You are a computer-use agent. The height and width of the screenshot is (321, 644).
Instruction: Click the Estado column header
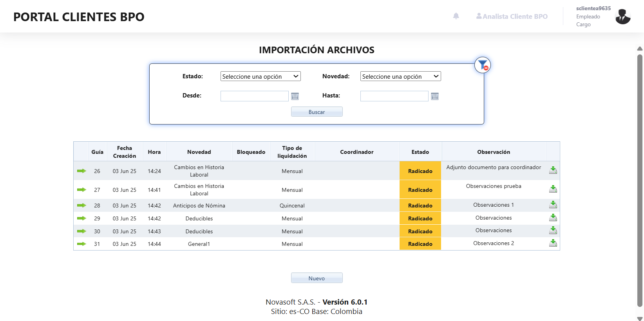420,152
